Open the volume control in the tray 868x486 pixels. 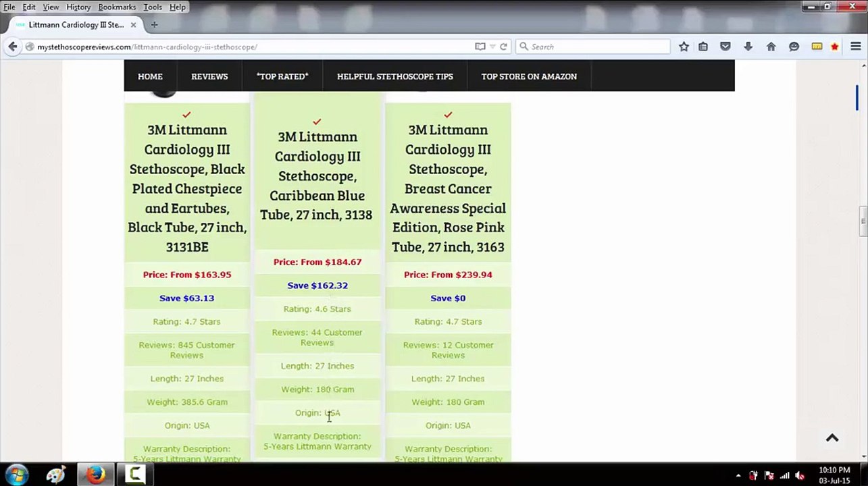tap(800, 475)
